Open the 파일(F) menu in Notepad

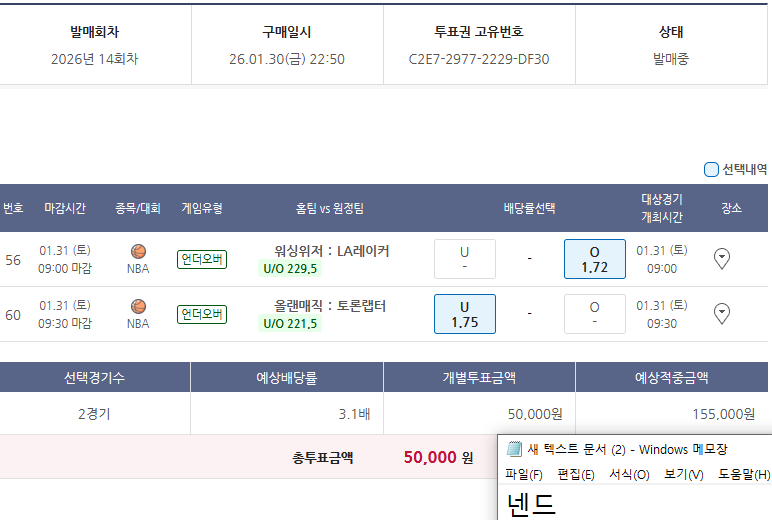[x=524, y=474]
